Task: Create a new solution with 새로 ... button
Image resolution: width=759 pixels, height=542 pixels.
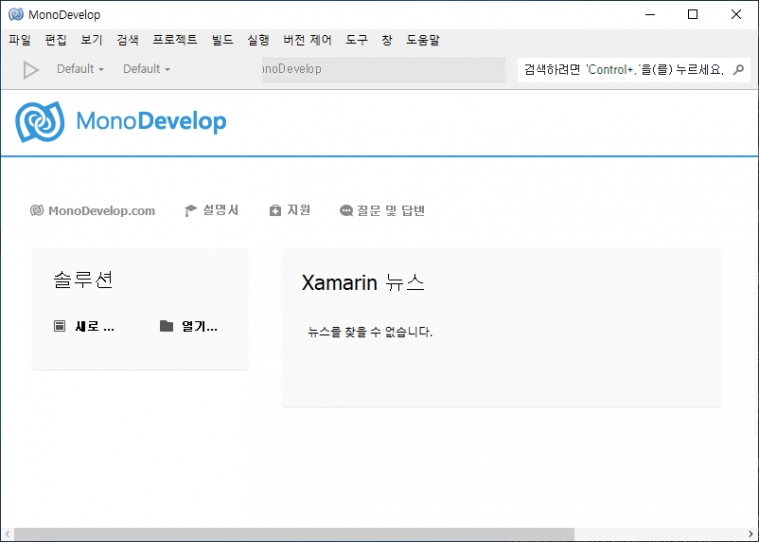Action: tap(84, 326)
